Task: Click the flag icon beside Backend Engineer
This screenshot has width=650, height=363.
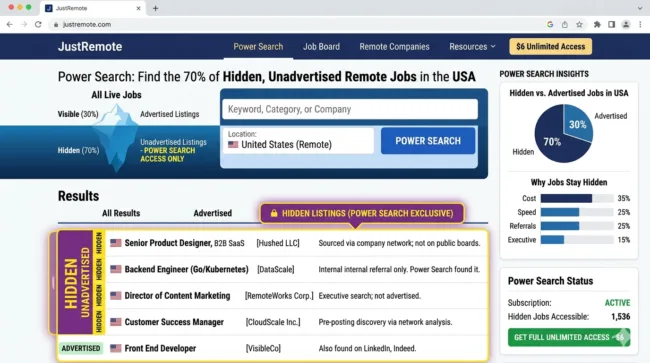Action: [116, 269]
